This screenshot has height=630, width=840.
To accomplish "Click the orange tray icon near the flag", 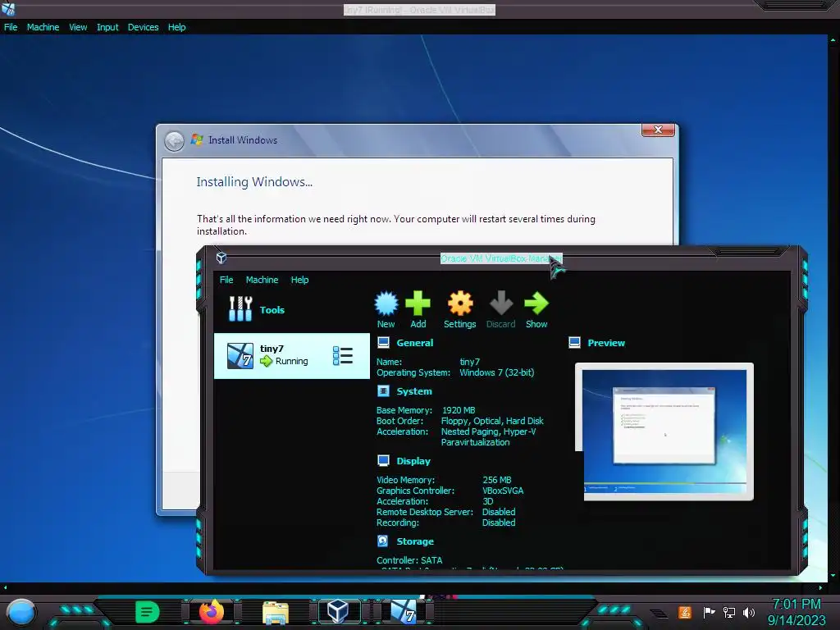I will [x=685, y=612].
